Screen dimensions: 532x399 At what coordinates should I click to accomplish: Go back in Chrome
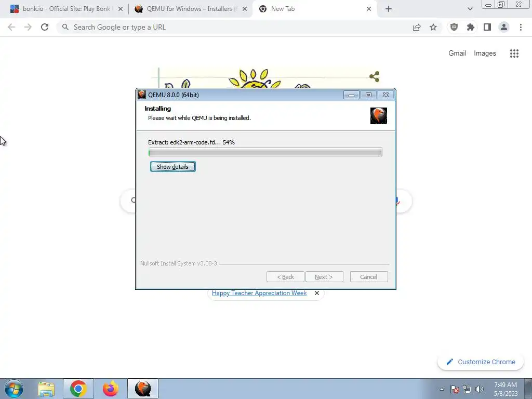[11, 27]
